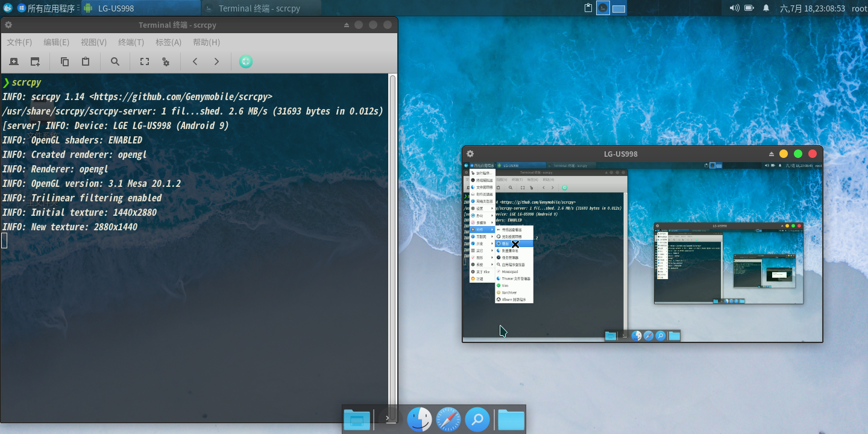Open the Terminal window's title bar gear menu

click(8, 25)
